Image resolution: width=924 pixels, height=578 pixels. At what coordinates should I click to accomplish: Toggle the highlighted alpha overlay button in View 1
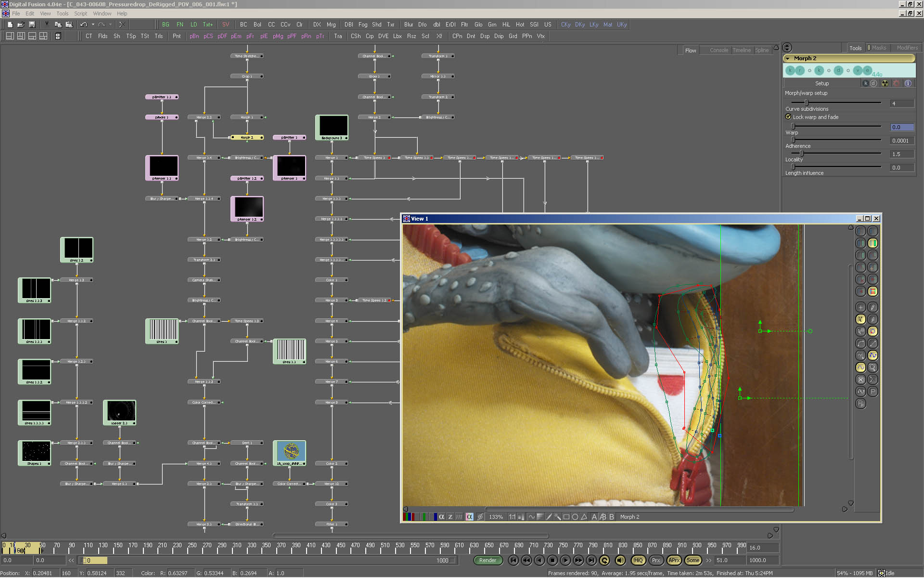coord(469,517)
